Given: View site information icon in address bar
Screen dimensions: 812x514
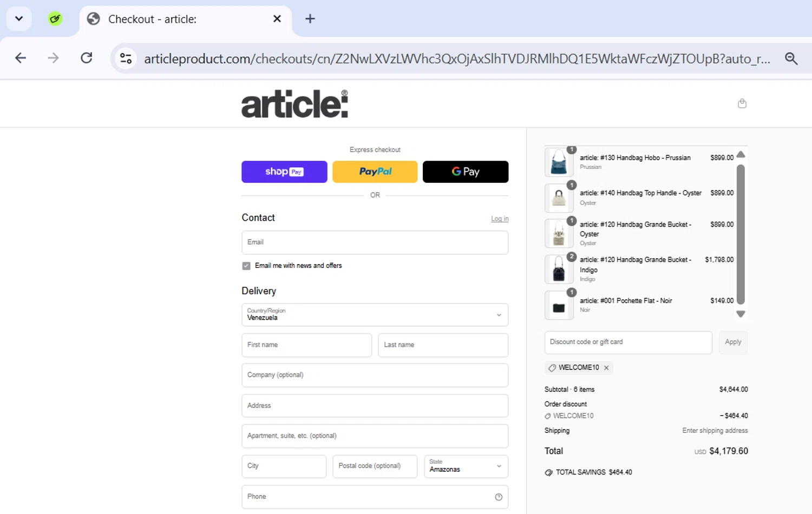Looking at the screenshot, I should [126, 58].
